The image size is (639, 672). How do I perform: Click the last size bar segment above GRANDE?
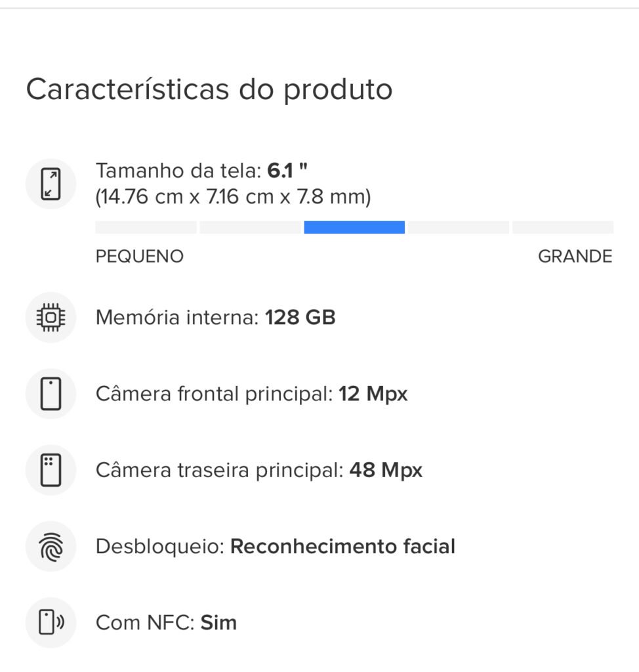tap(563, 227)
